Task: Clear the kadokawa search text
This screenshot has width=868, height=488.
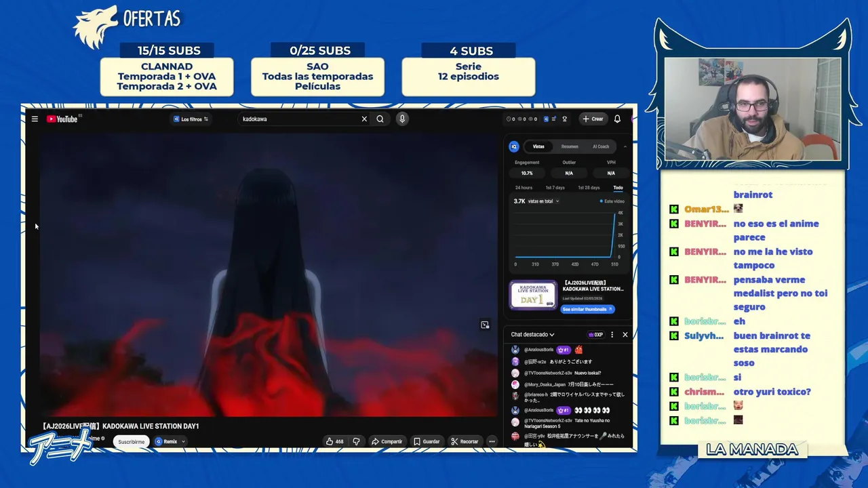Action: click(x=364, y=119)
